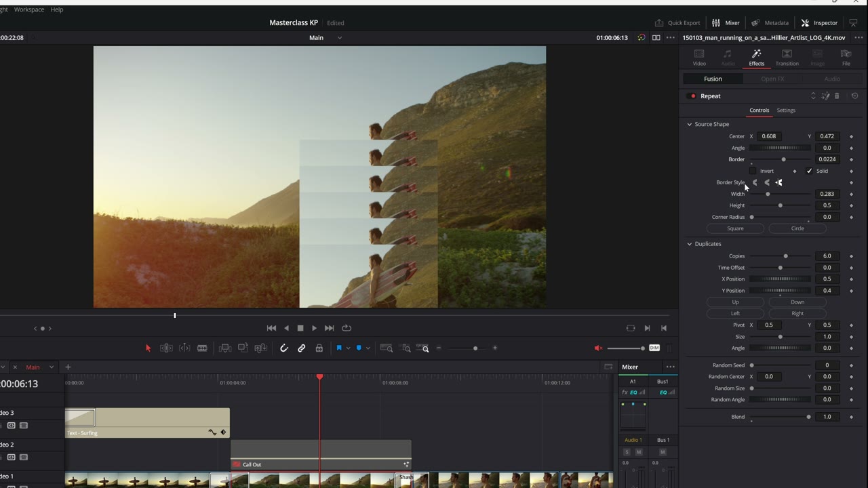Toggle the Mixer panel button
The image size is (868, 488).
[x=726, y=22]
